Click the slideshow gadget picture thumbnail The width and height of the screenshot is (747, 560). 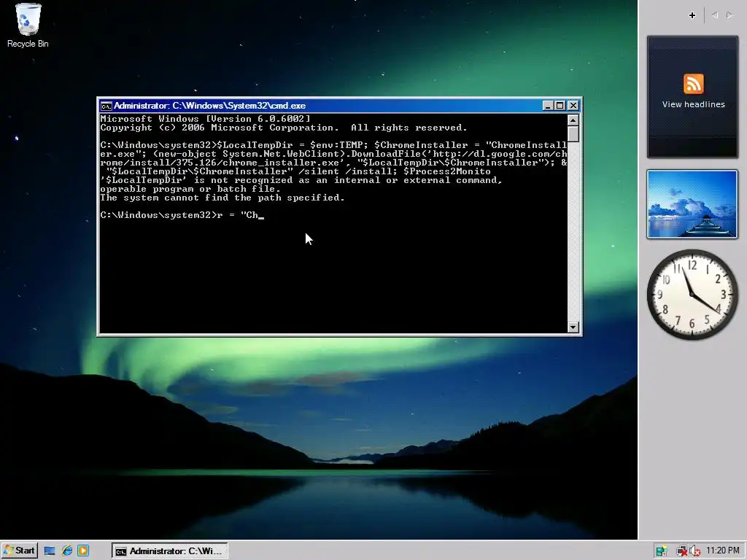coord(692,204)
